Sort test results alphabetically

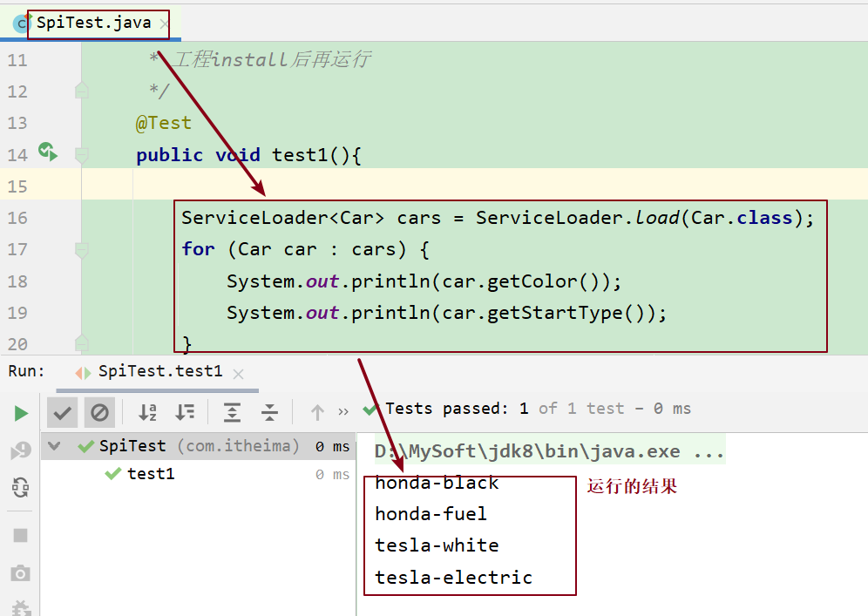point(148,412)
